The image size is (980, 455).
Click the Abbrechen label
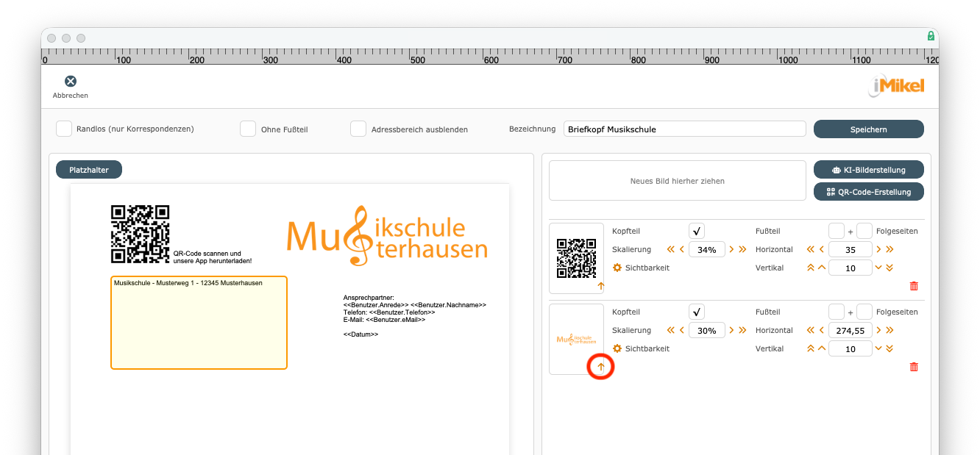[71, 96]
